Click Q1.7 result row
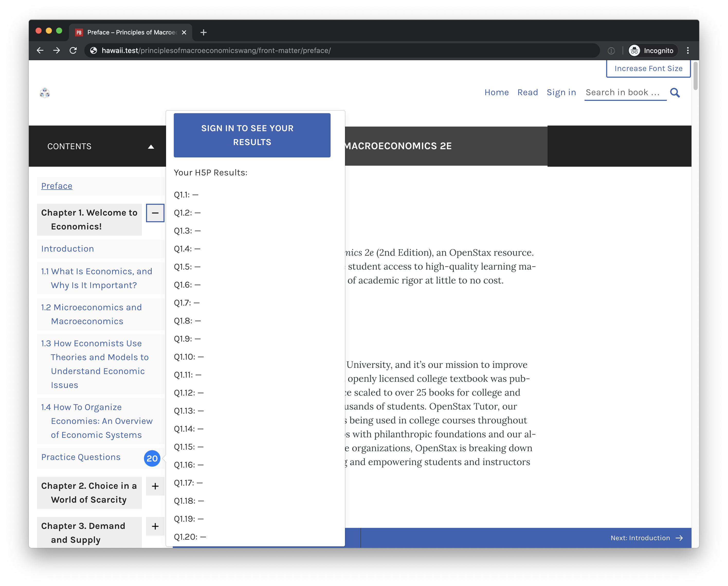This screenshot has width=728, height=586. pyautogui.click(x=187, y=303)
